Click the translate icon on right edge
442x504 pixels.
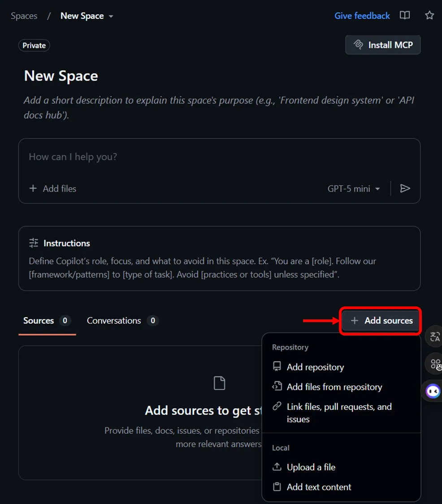(x=435, y=337)
